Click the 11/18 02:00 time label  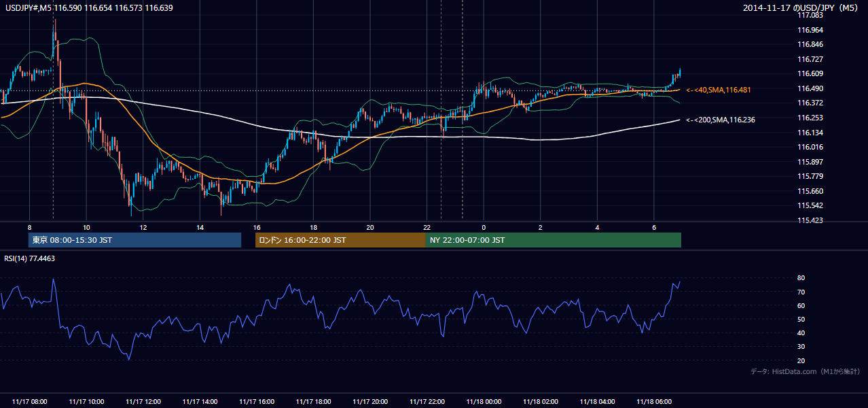click(x=541, y=402)
